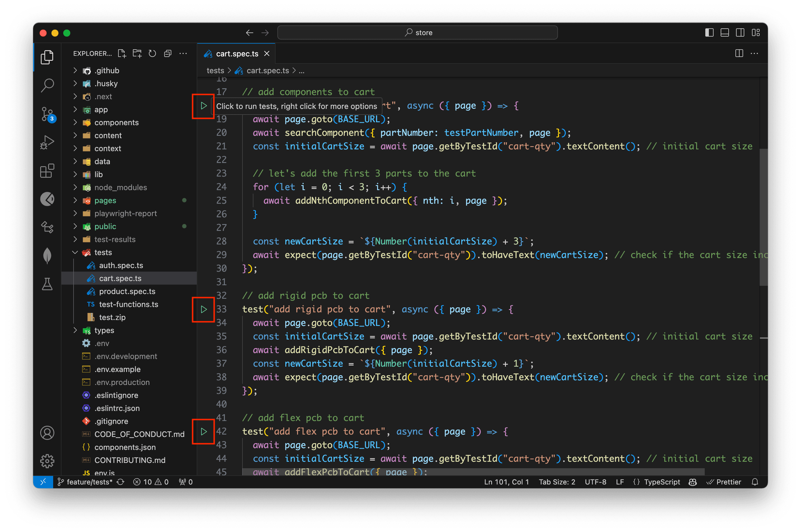Screen dimensions: 801x532
Task: Click the editor horizontal scrollbar
Action: (473, 471)
